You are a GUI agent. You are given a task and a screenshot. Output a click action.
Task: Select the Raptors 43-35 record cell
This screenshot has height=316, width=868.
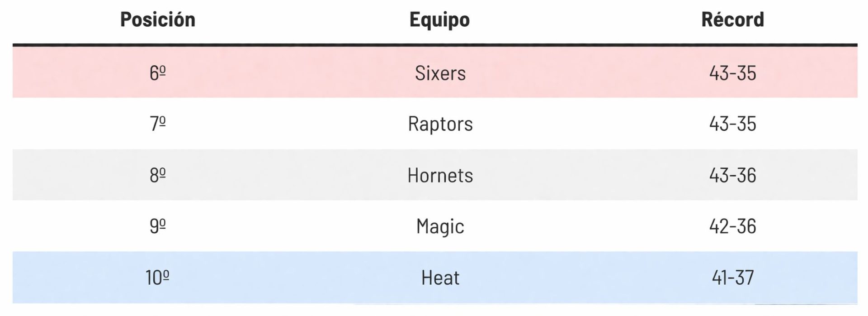point(732,124)
